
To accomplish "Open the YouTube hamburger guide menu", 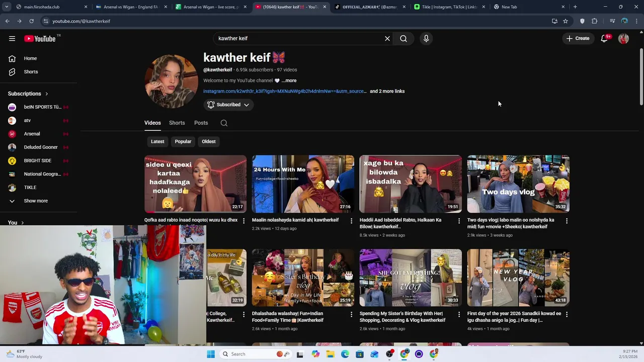I will pos(12,38).
